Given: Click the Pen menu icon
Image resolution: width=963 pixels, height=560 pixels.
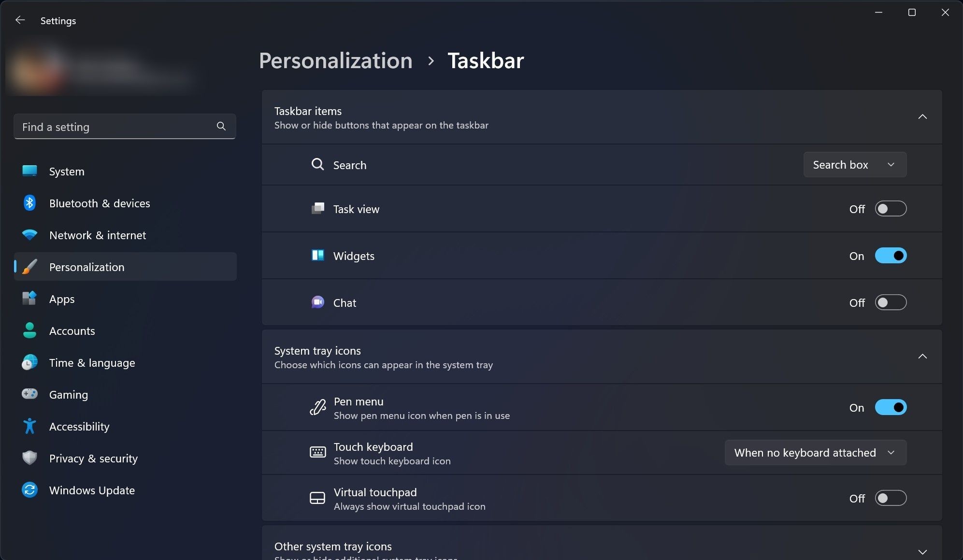Looking at the screenshot, I should [x=317, y=408].
